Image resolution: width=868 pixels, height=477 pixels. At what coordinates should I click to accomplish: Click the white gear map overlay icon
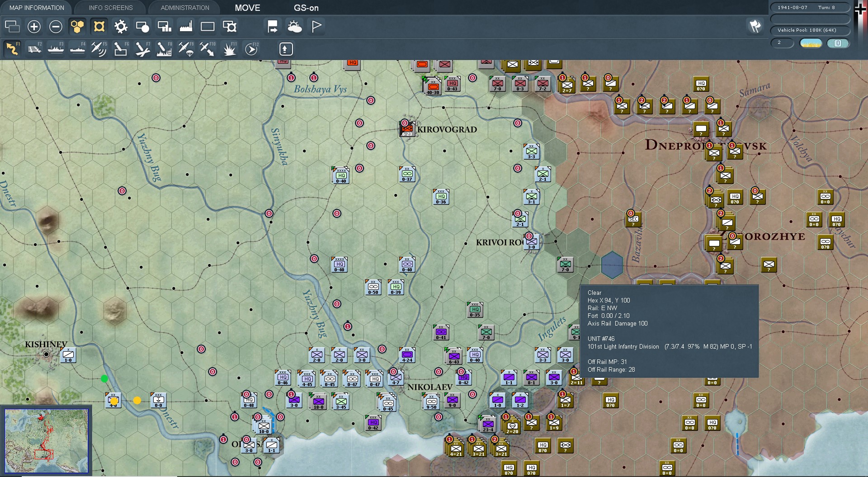point(121,27)
